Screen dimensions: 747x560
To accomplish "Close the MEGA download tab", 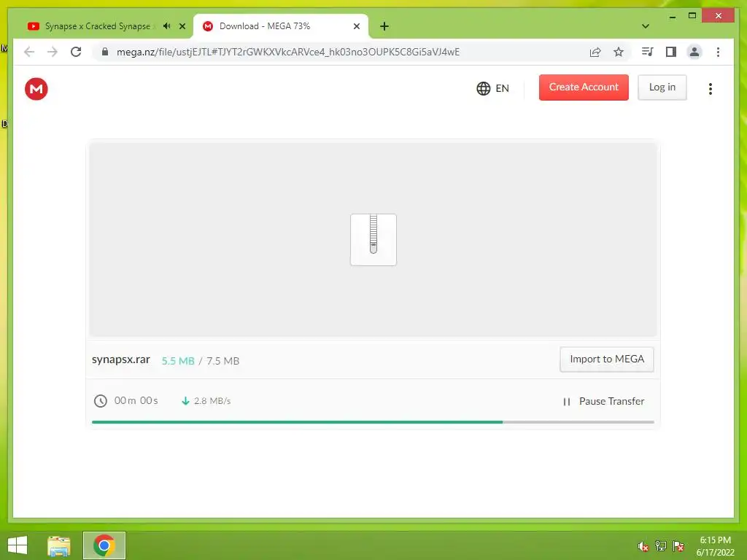I will click(x=356, y=26).
